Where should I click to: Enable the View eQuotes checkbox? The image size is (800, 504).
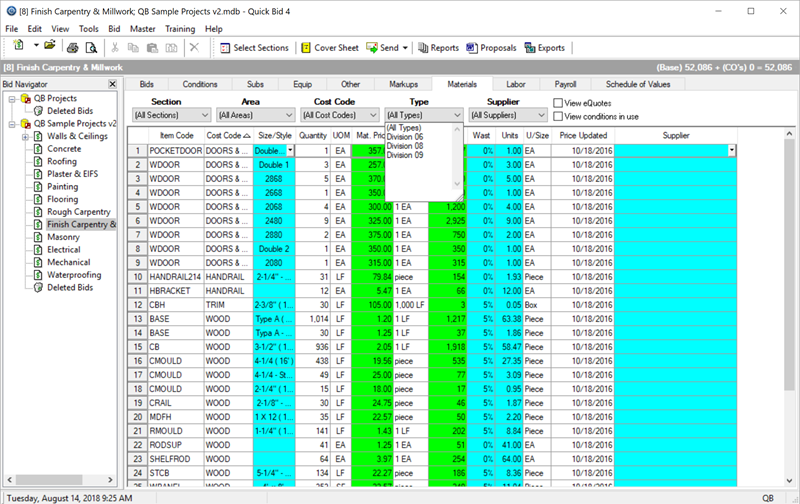558,103
